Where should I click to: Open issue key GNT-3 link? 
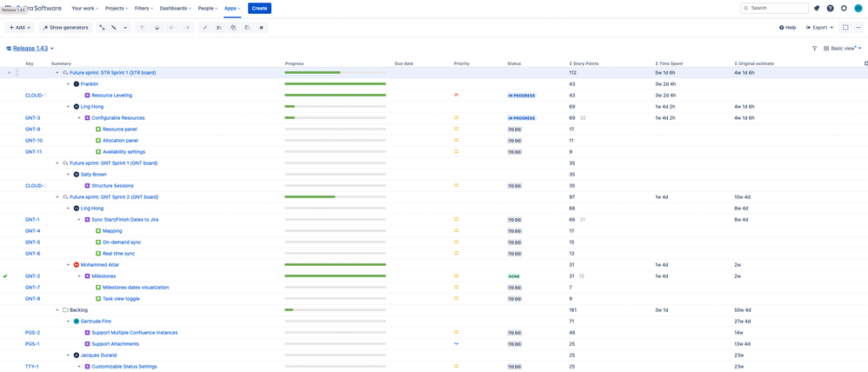[33, 118]
